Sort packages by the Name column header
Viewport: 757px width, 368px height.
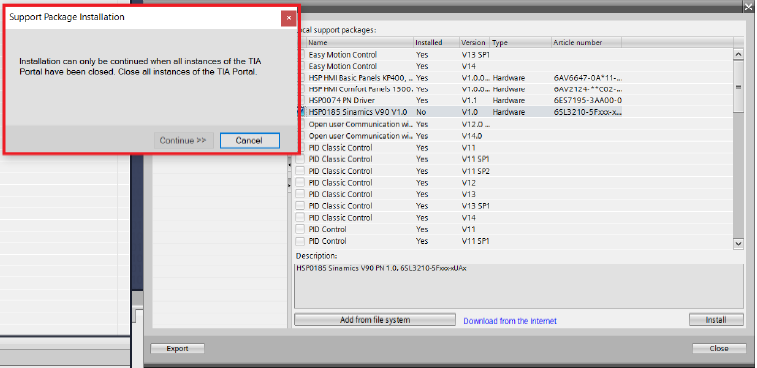[x=360, y=42]
